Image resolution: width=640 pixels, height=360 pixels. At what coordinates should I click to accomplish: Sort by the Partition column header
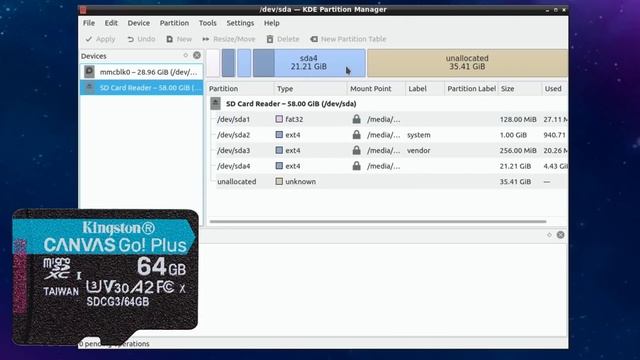point(240,89)
